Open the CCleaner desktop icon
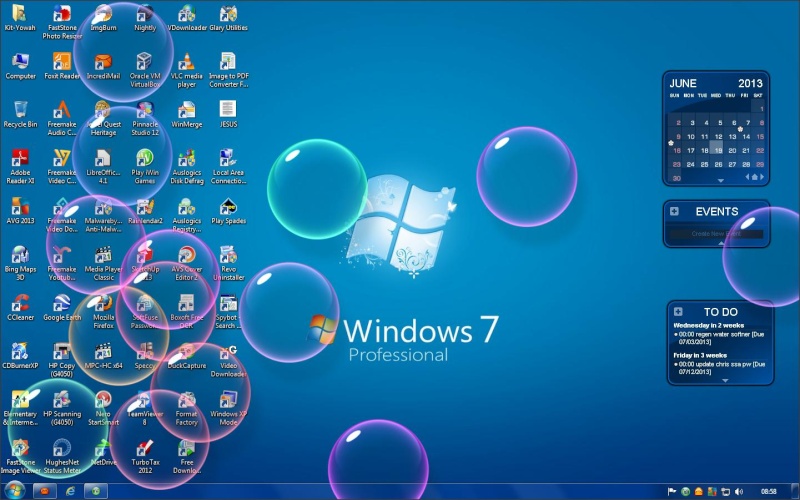This screenshot has width=800, height=500. click(x=20, y=308)
